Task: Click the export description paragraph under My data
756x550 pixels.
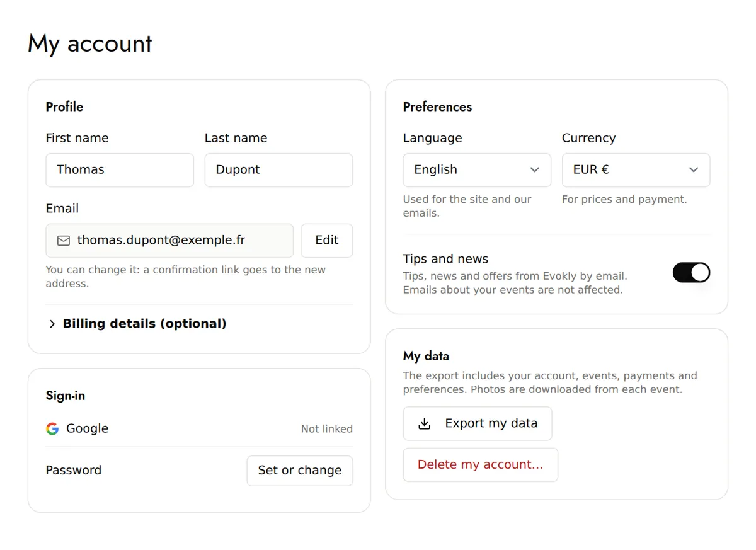Action: (x=550, y=383)
